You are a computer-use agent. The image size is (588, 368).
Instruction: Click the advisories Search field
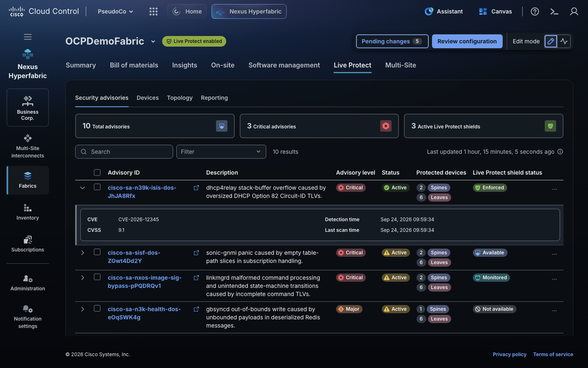click(x=124, y=152)
